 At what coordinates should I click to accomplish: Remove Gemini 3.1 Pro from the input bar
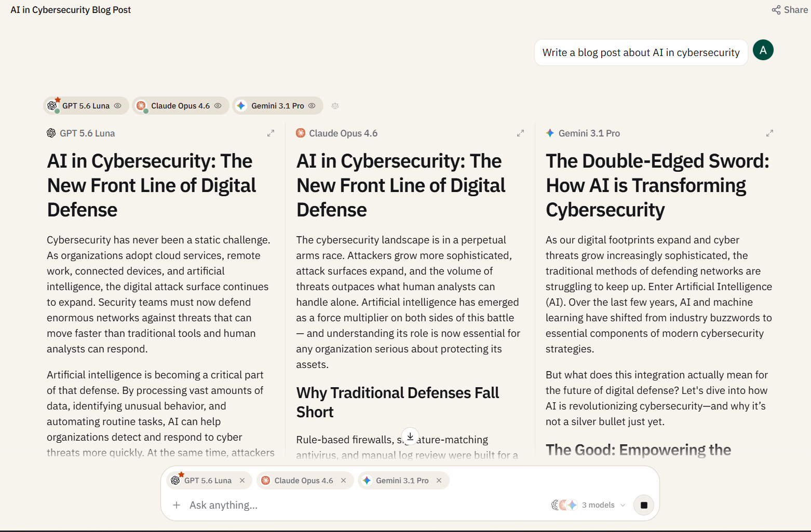pos(439,481)
